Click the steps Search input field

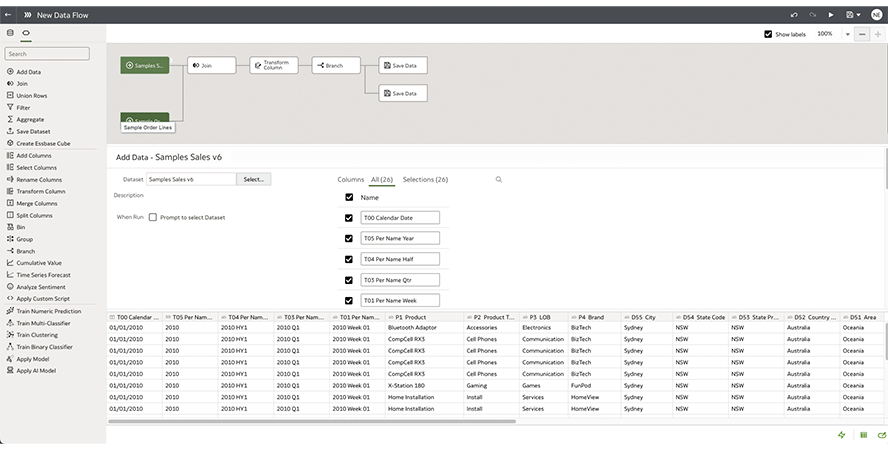(x=47, y=54)
